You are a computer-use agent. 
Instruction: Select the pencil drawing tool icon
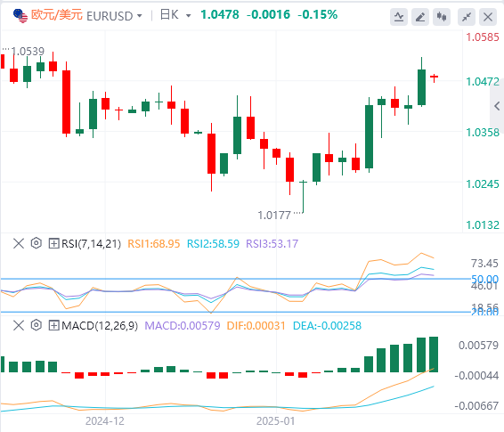[420, 17]
